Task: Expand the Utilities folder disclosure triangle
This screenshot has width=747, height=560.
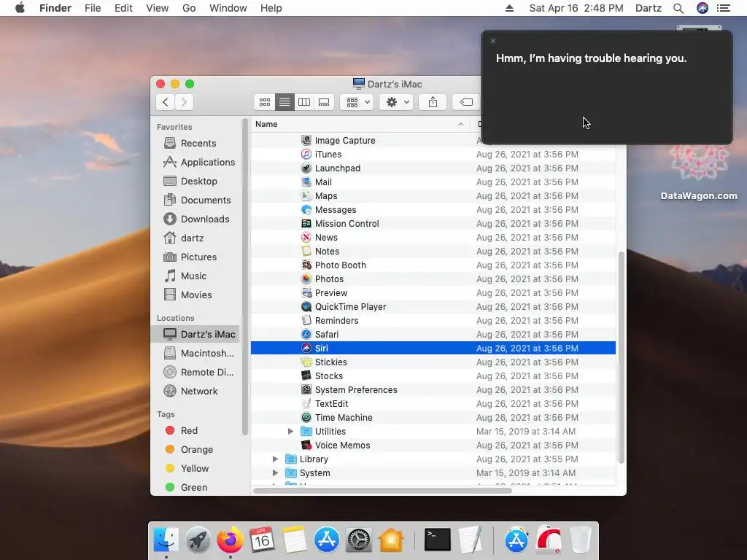Action: tap(290, 432)
